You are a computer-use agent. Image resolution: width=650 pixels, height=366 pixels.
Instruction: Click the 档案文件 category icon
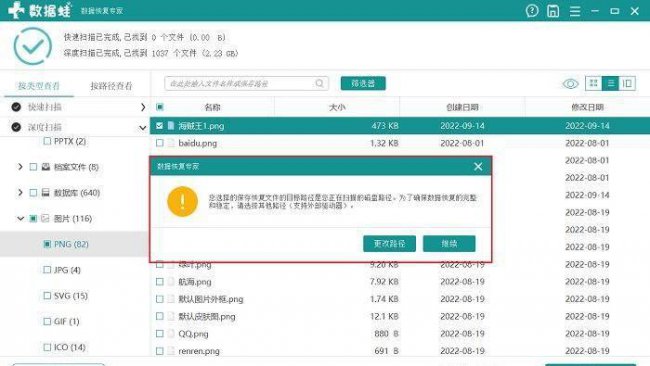46,167
